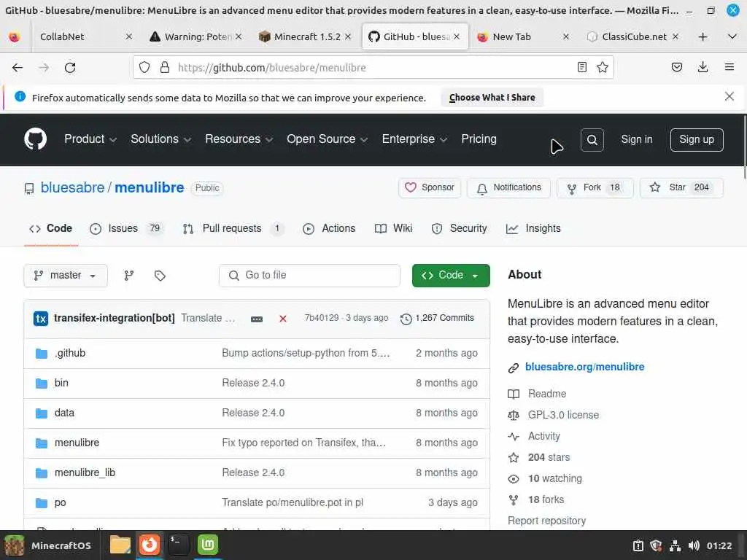Open the Firefox downloads arrow icon
Image resolution: width=747 pixels, height=560 pixels.
[703, 67]
